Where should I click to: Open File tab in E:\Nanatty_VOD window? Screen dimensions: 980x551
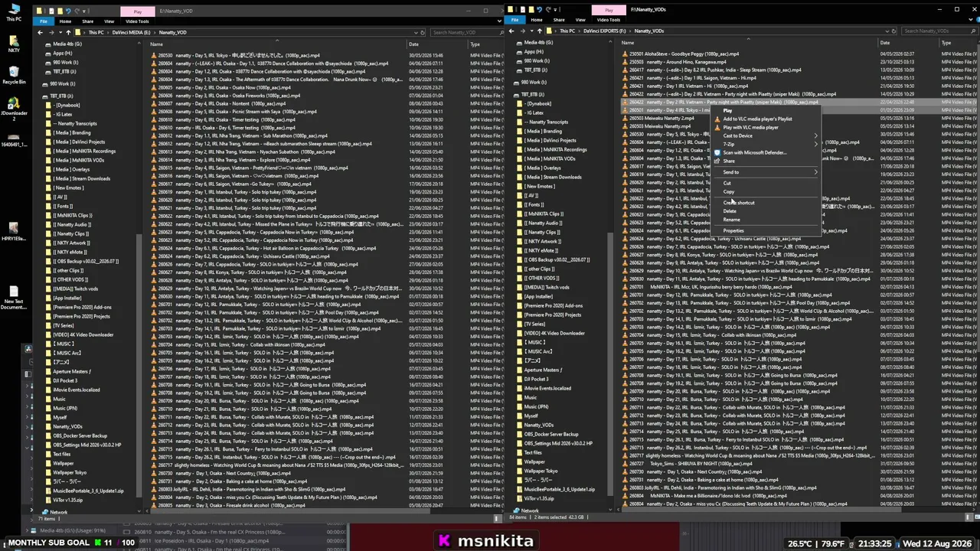click(43, 21)
